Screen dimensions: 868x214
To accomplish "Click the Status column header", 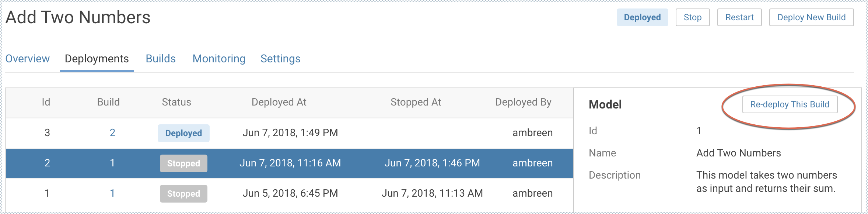I will tap(176, 102).
